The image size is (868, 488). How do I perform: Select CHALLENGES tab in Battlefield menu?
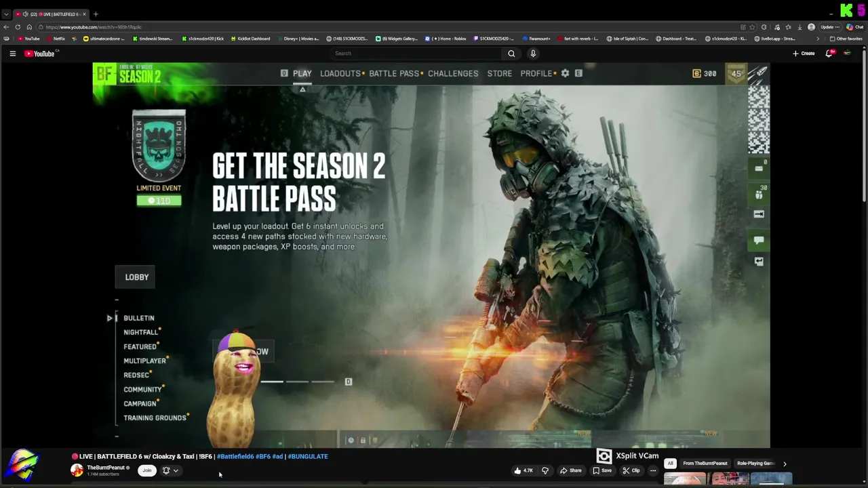453,73
